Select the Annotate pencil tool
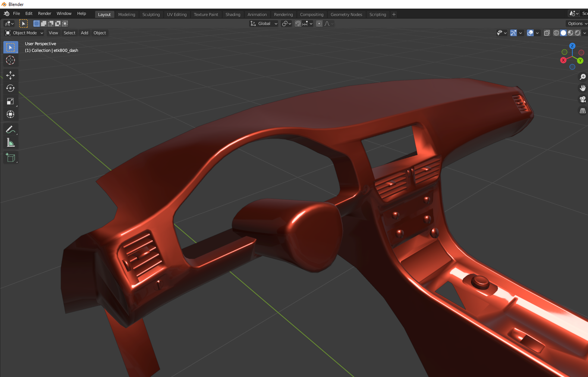The width and height of the screenshot is (588, 377). click(10, 130)
